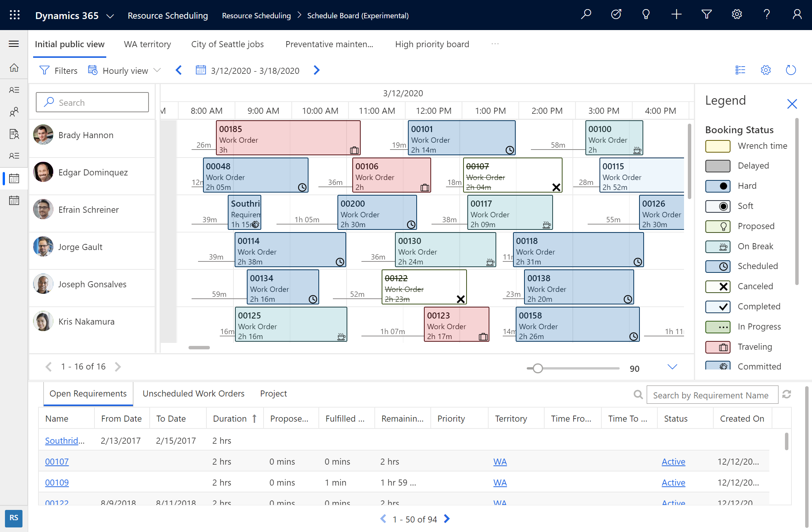Expand the bottom panel chevron arrow

pos(672,367)
